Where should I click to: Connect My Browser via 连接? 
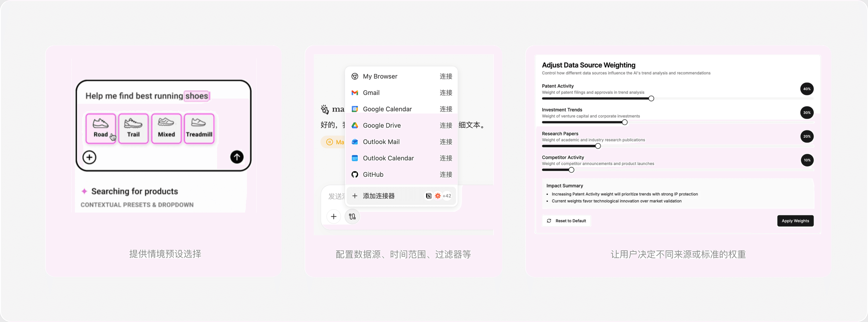[x=446, y=76]
